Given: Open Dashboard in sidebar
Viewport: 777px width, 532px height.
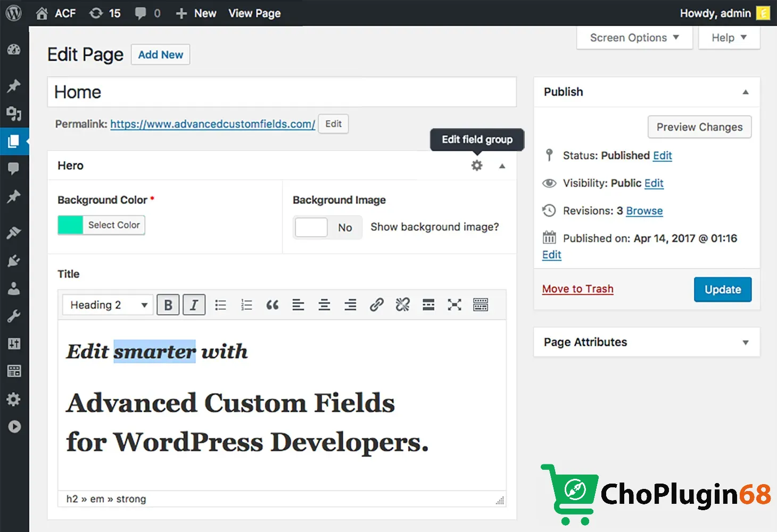Looking at the screenshot, I should pyautogui.click(x=14, y=49).
